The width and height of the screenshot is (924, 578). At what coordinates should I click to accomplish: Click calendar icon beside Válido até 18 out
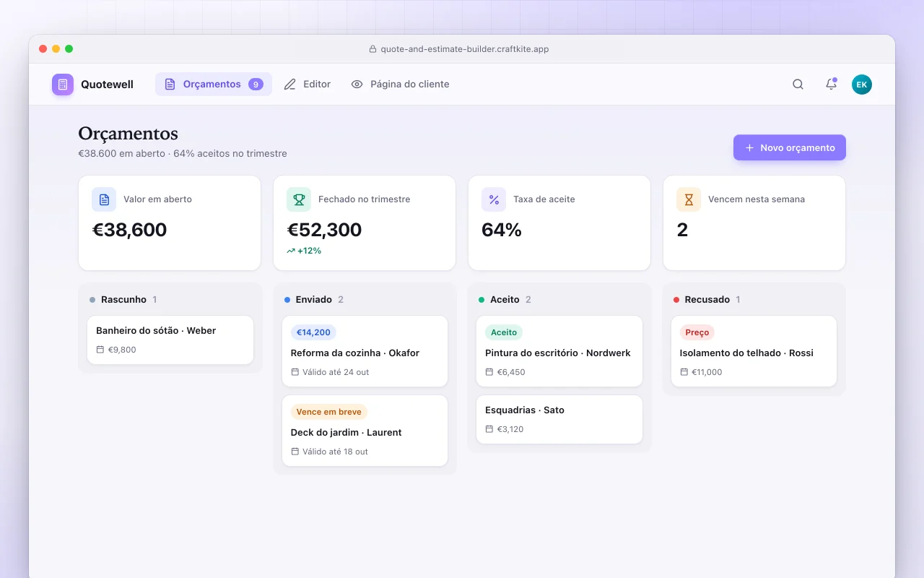[295, 452]
